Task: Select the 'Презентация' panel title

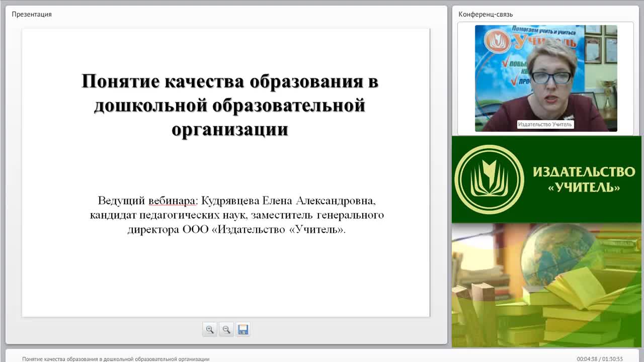Action: pyautogui.click(x=32, y=14)
